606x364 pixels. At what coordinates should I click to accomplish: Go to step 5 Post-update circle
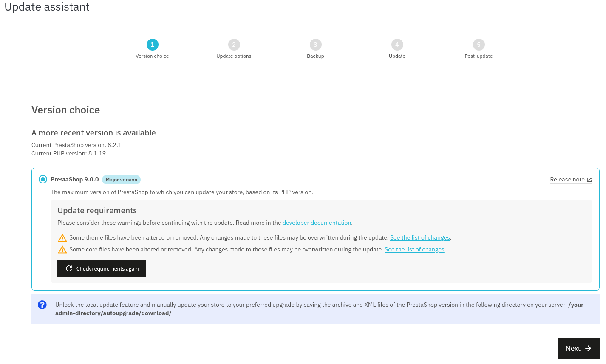coord(479,45)
